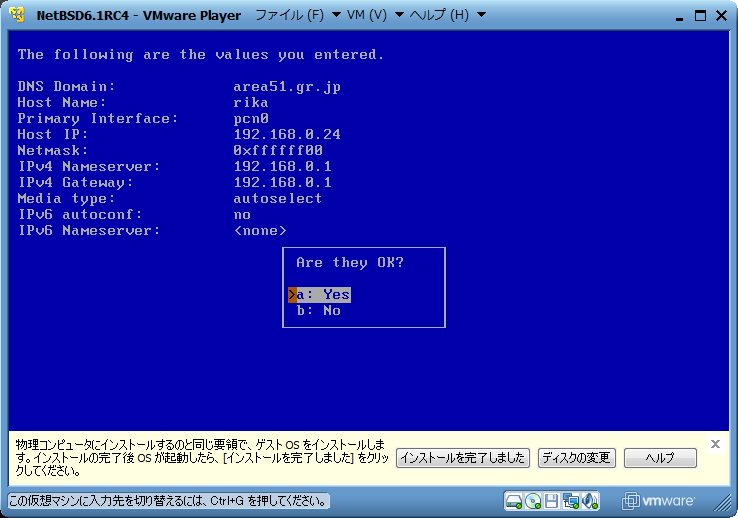Click the インストールを完了しました button

463,458
